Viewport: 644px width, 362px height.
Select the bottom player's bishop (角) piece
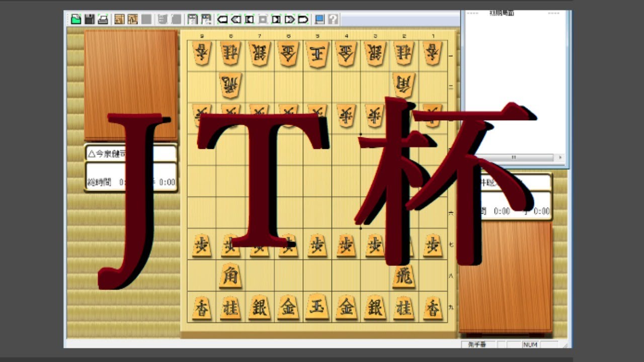click(230, 276)
